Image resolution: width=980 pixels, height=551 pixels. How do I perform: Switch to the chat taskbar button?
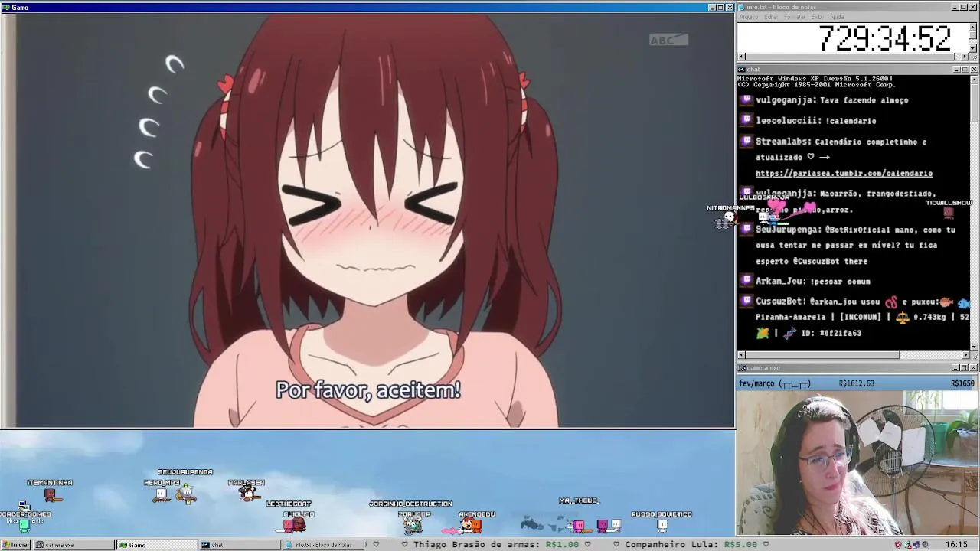click(x=240, y=545)
